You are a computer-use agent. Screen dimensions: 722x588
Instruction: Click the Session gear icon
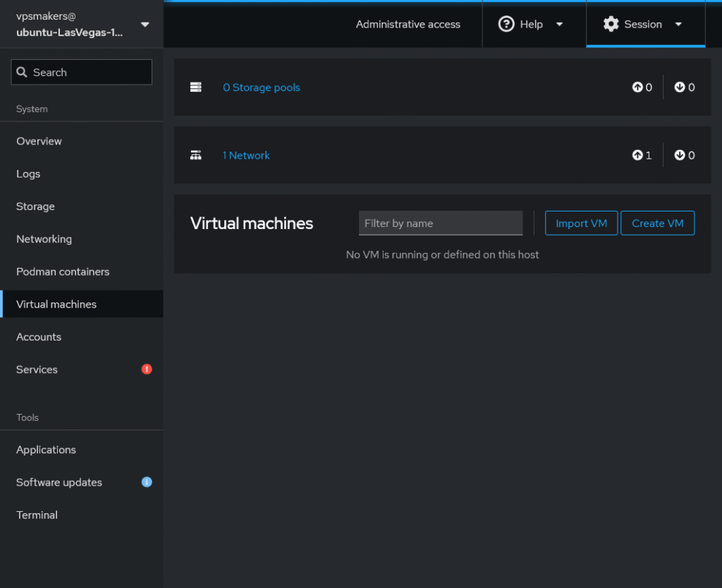tap(611, 24)
